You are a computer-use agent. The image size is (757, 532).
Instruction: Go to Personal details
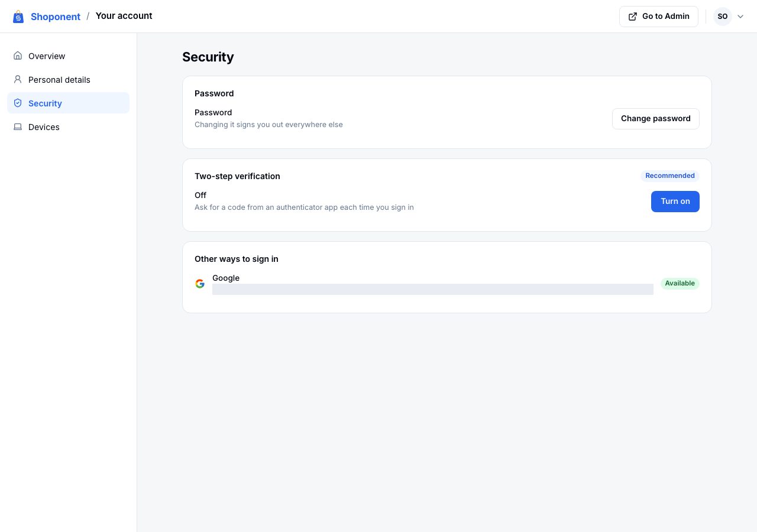click(68, 79)
